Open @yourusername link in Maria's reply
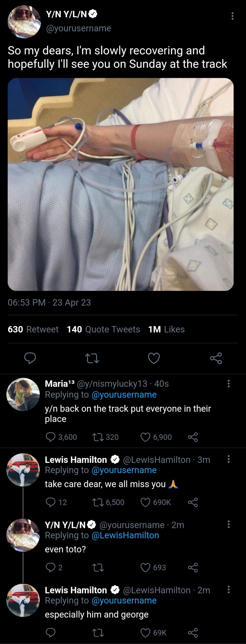Viewport: 246px width, 644px height. [x=124, y=394]
